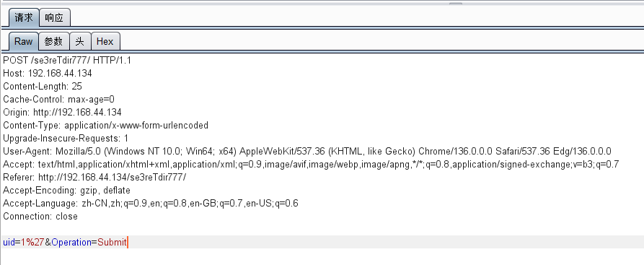644x265 pixels.
Task: Click the Host: 192.168.44.134 header line
Action: [48, 73]
